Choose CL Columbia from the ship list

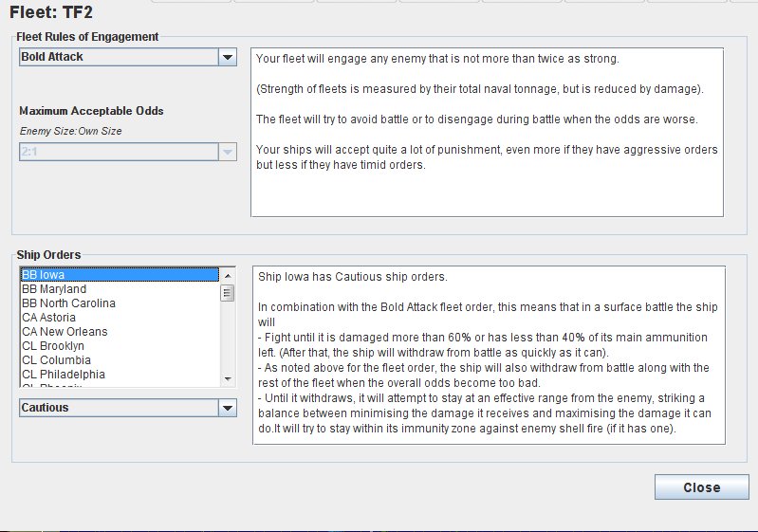[120, 360]
